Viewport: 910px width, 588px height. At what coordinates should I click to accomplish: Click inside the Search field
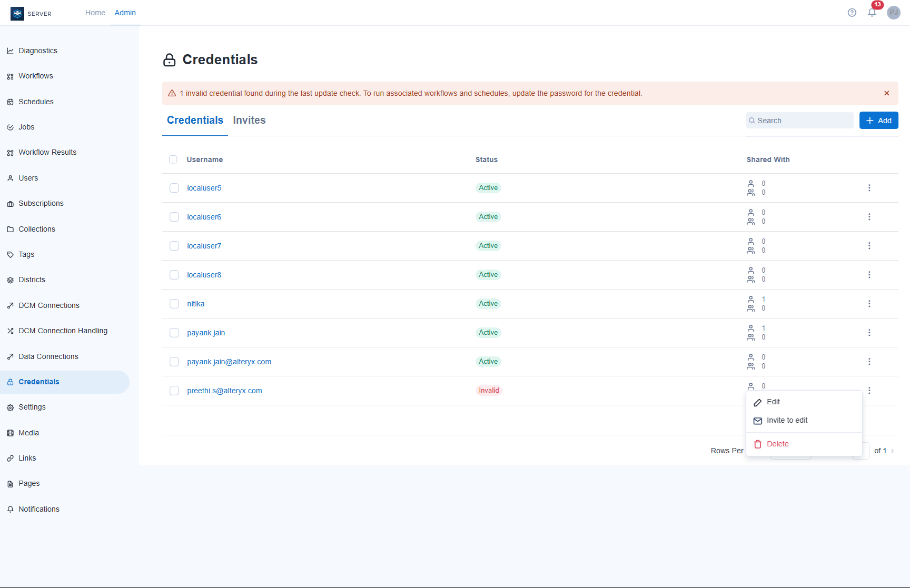click(x=799, y=120)
